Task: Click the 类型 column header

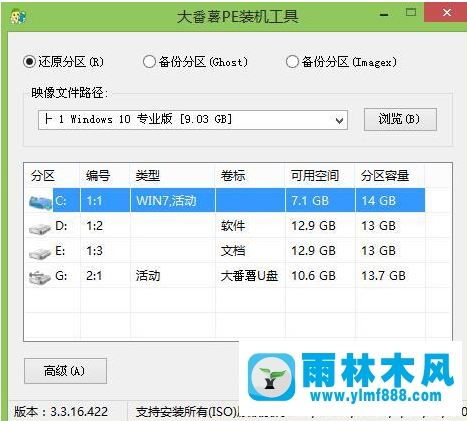Action: [x=148, y=176]
